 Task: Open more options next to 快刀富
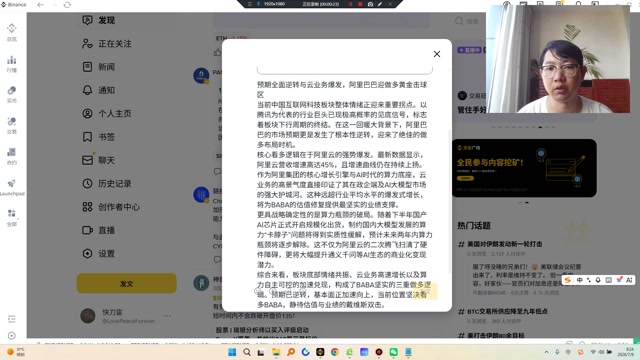click(167, 316)
